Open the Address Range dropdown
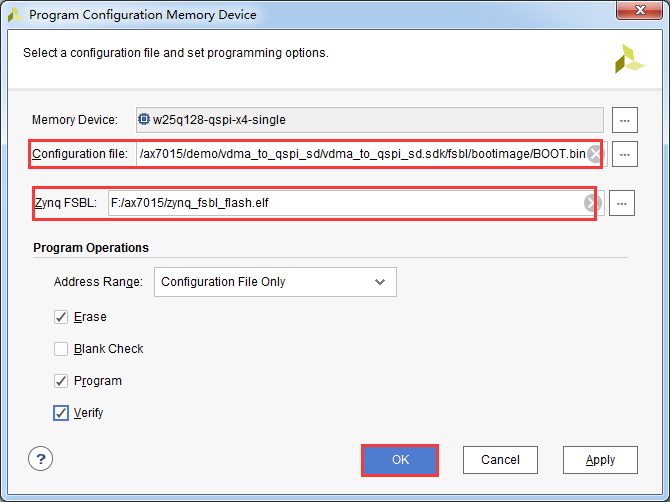 pos(275,282)
